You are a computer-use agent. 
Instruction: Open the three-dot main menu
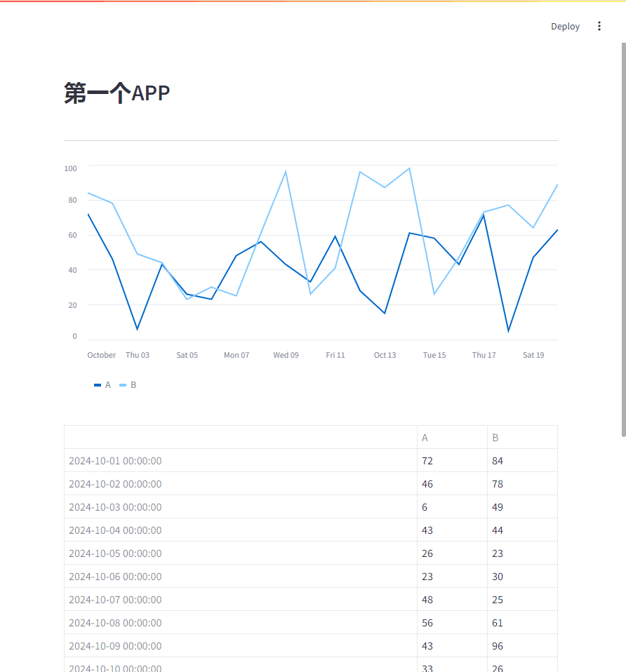pos(599,26)
